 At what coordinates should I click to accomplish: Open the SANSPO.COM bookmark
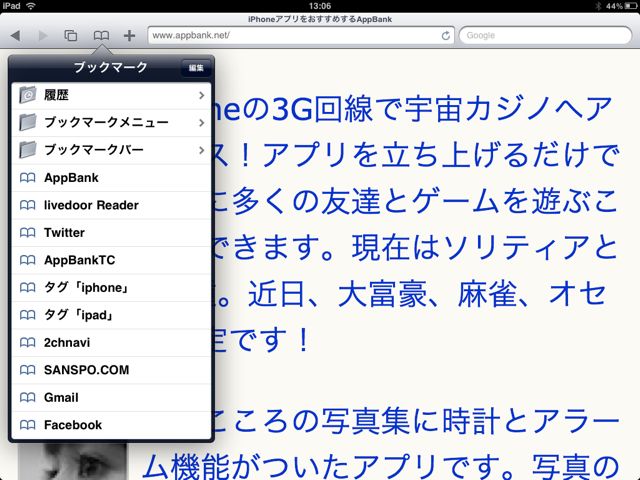coord(111,370)
